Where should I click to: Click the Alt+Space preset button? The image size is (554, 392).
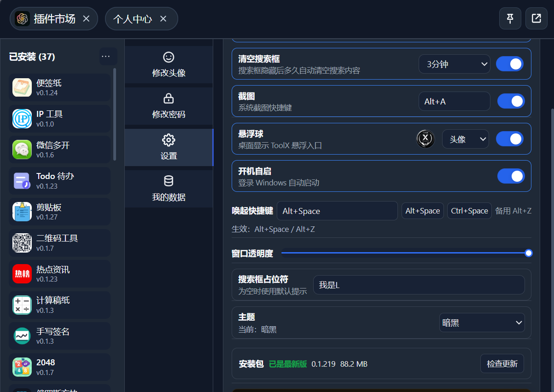pyautogui.click(x=423, y=211)
